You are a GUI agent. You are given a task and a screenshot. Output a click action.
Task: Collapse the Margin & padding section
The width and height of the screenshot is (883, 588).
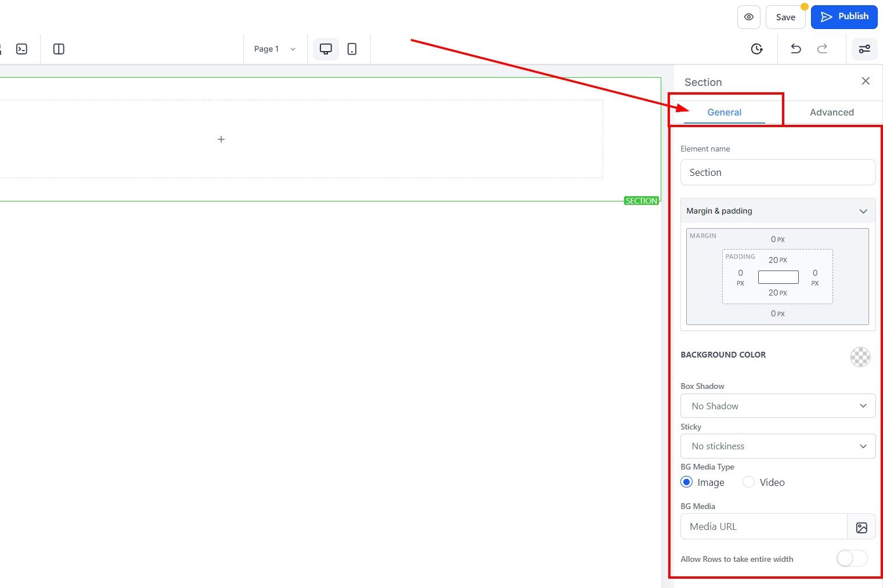[863, 211]
